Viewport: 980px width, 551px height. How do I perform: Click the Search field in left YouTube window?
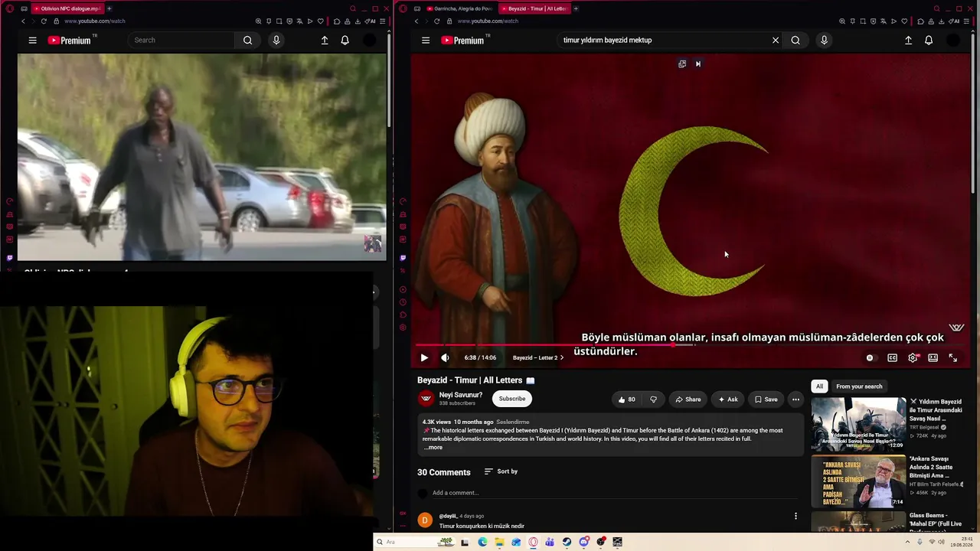(182, 41)
